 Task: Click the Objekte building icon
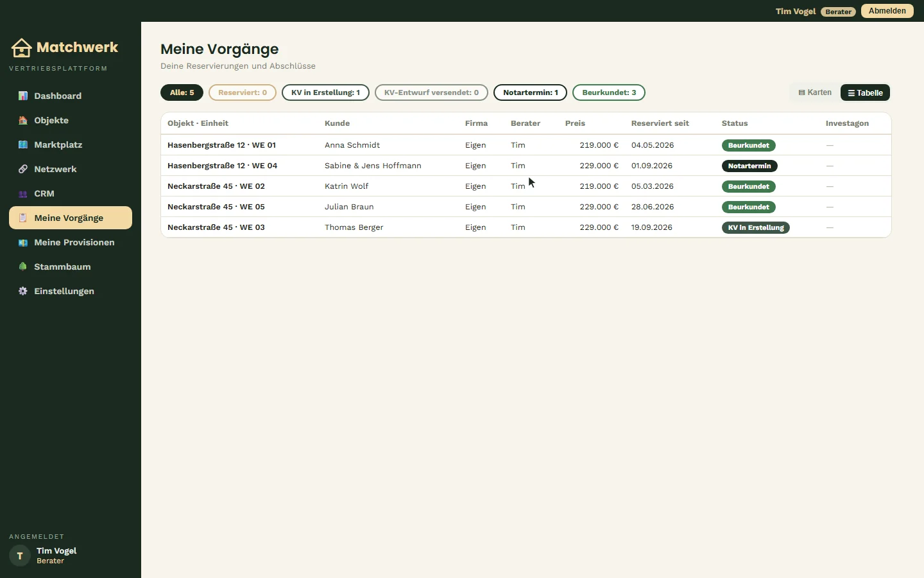[23, 120]
